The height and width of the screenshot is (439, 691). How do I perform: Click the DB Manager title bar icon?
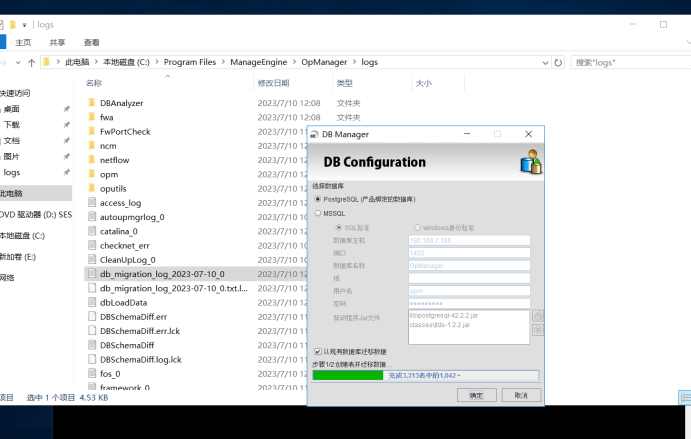click(x=314, y=134)
